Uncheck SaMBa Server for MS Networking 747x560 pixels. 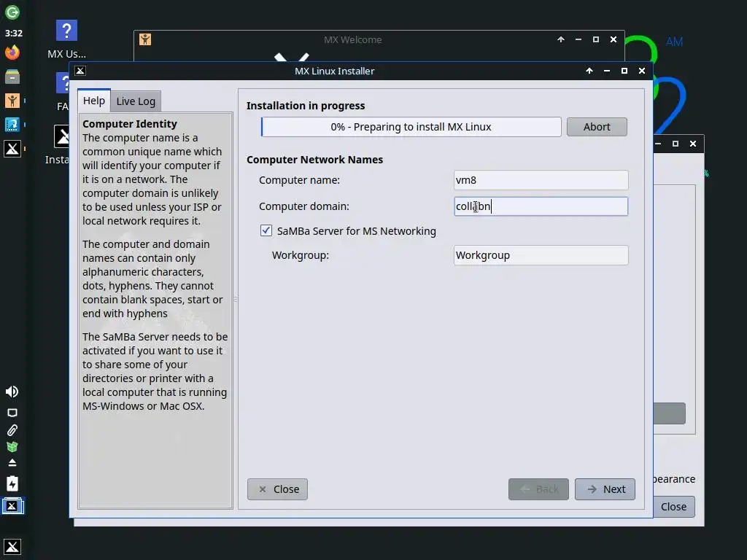click(x=266, y=231)
